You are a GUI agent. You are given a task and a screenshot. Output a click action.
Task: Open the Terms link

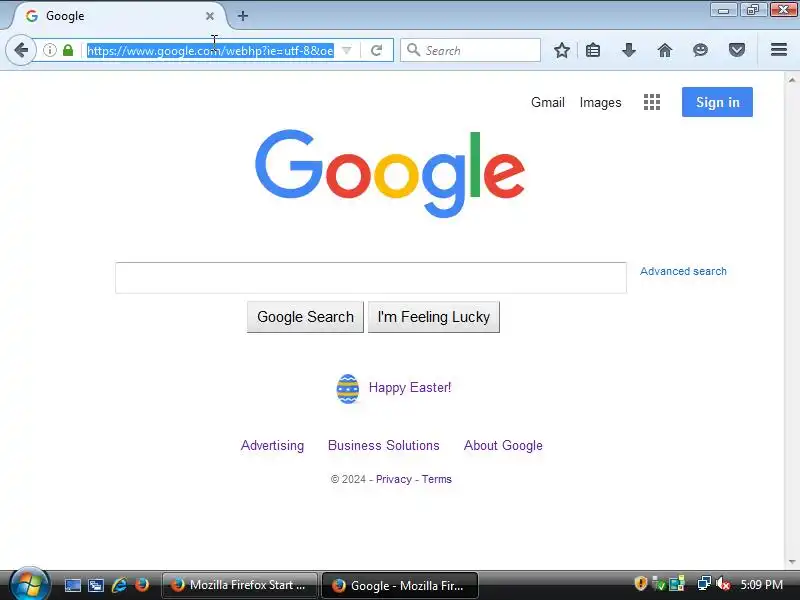tap(436, 479)
